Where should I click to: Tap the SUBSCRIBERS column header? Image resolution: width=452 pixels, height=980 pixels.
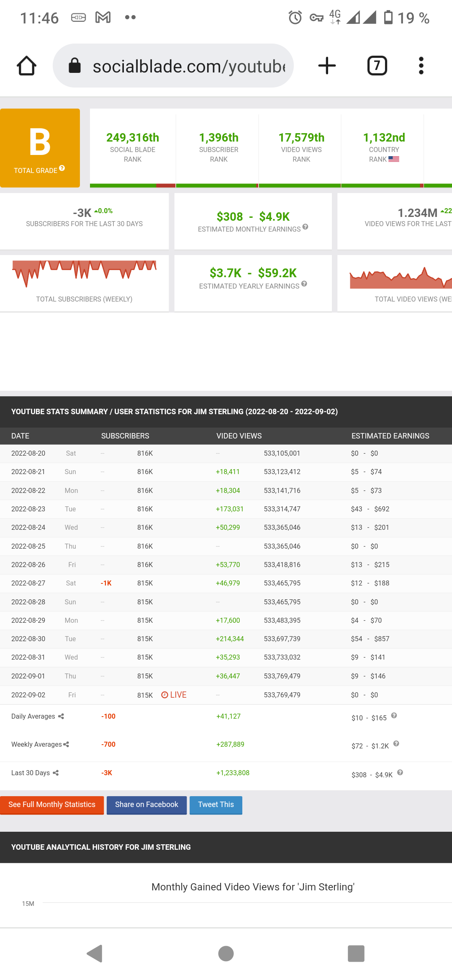click(x=125, y=436)
